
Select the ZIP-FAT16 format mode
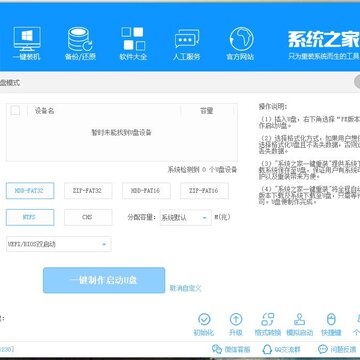point(204,191)
